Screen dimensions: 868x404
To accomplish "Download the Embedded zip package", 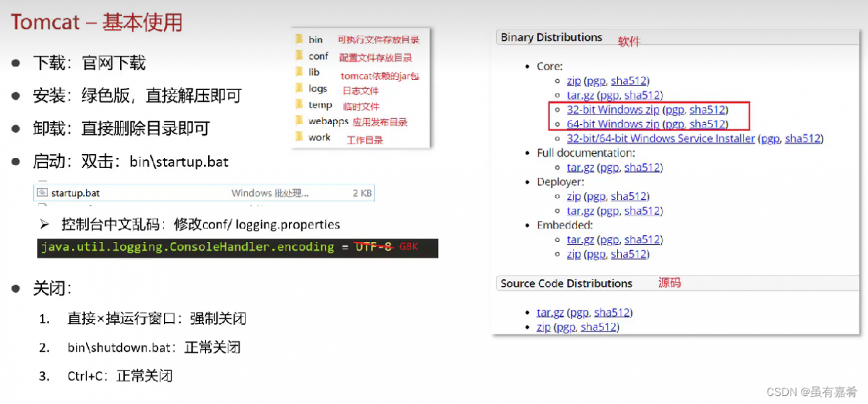I will click(574, 254).
